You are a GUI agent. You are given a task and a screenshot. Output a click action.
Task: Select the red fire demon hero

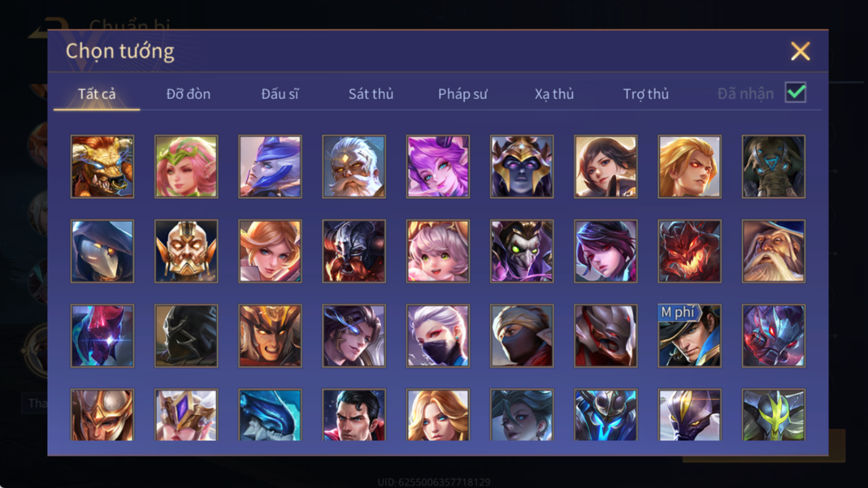point(689,251)
